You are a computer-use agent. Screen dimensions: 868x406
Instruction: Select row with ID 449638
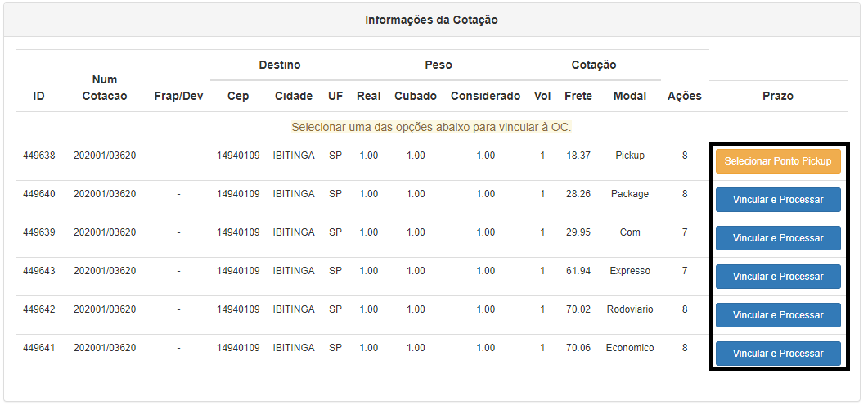(39, 156)
